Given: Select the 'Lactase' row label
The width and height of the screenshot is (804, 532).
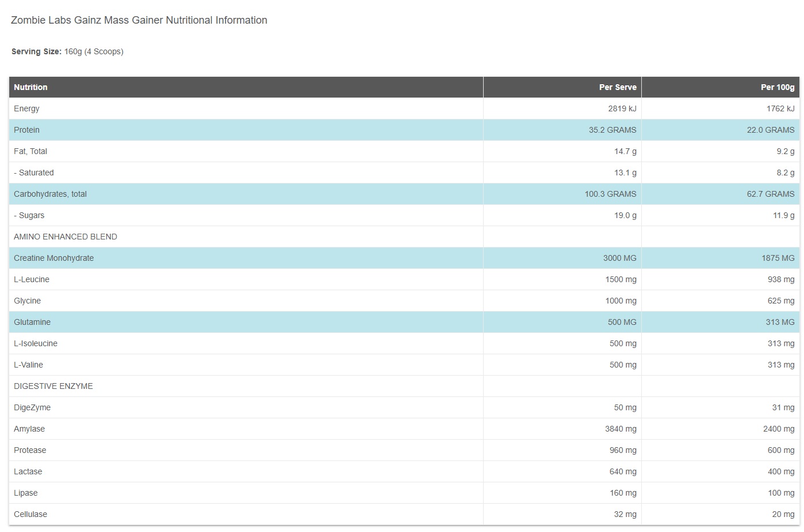Looking at the screenshot, I should pos(28,471).
